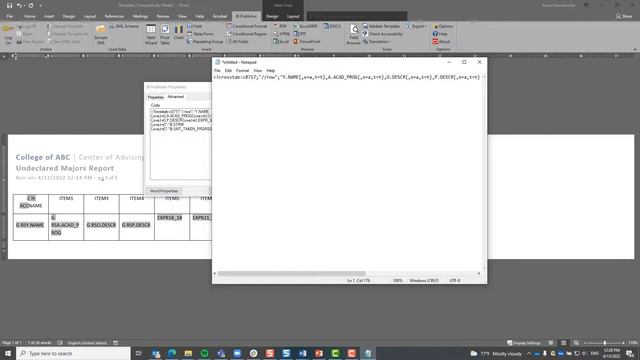Save the Word document
The image size is (640, 360).
[x=9, y=6]
